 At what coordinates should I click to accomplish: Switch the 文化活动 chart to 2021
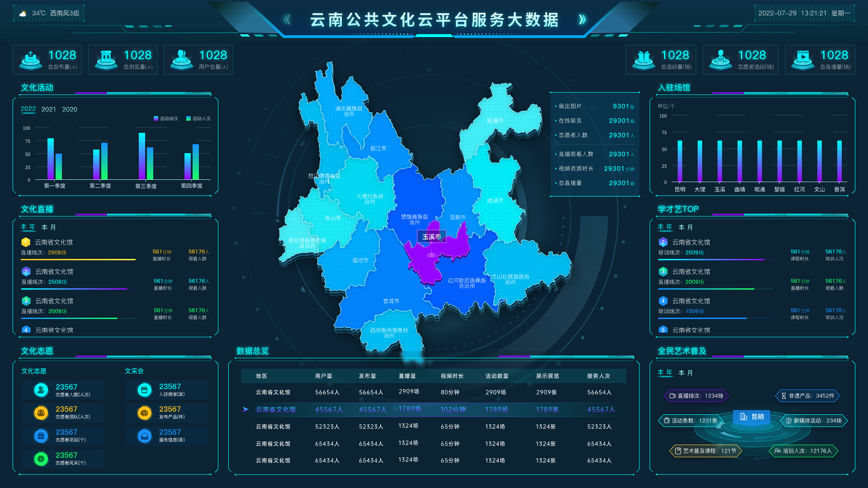click(49, 109)
